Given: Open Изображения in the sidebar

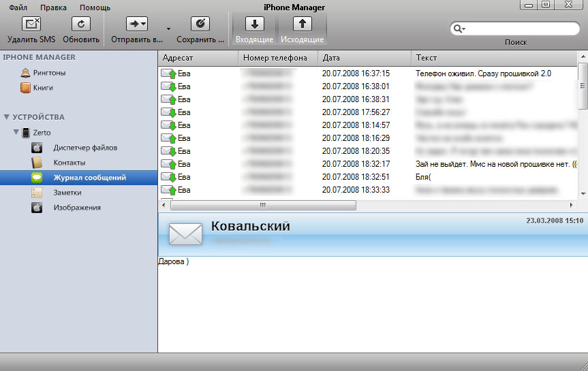Looking at the screenshot, I should pyautogui.click(x=77, y=208).
